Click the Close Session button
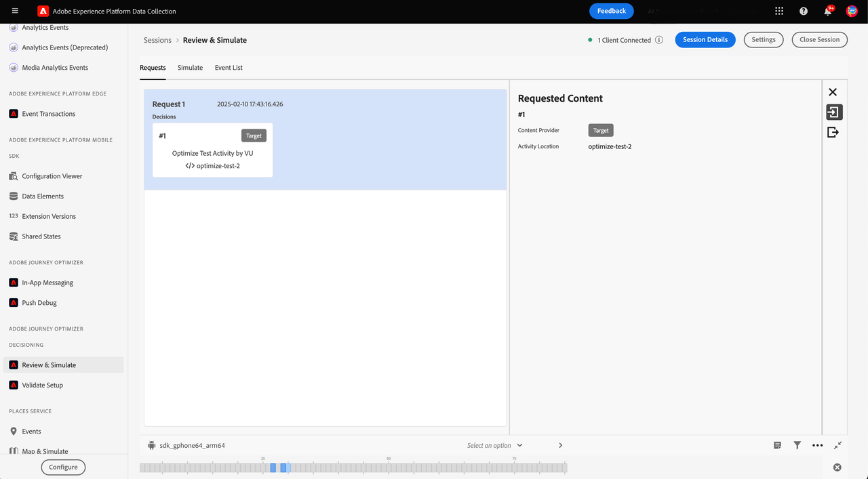This screenshot has height=479, width=868. (x=819, y=39)
